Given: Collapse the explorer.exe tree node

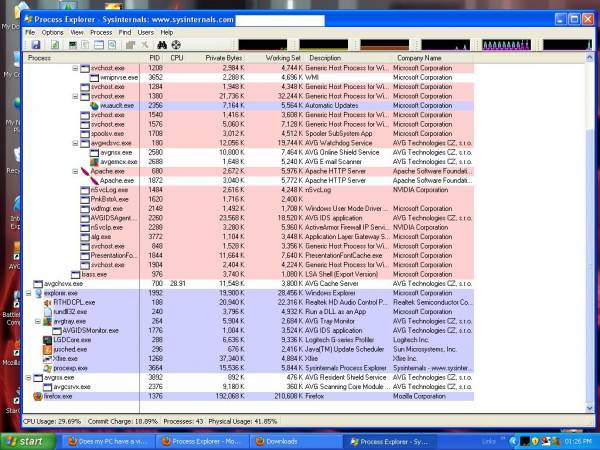Looking at the screenshot, I should (28, 293).
